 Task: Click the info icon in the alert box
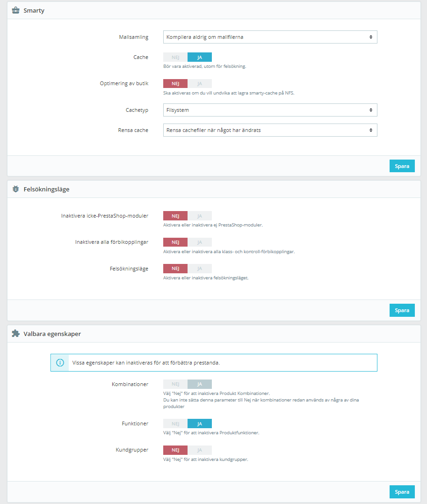(x=60, y=363)
